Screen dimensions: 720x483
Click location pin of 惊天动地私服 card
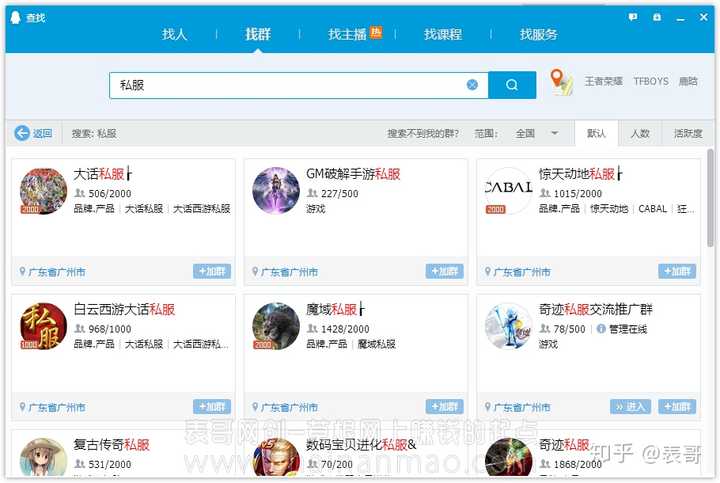click(x=488, y=271)
